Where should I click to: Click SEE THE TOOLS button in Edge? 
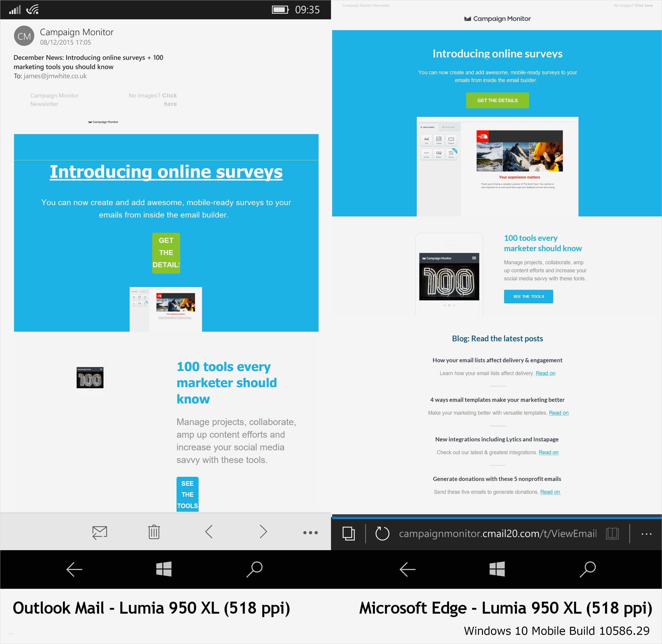(528, 297)
